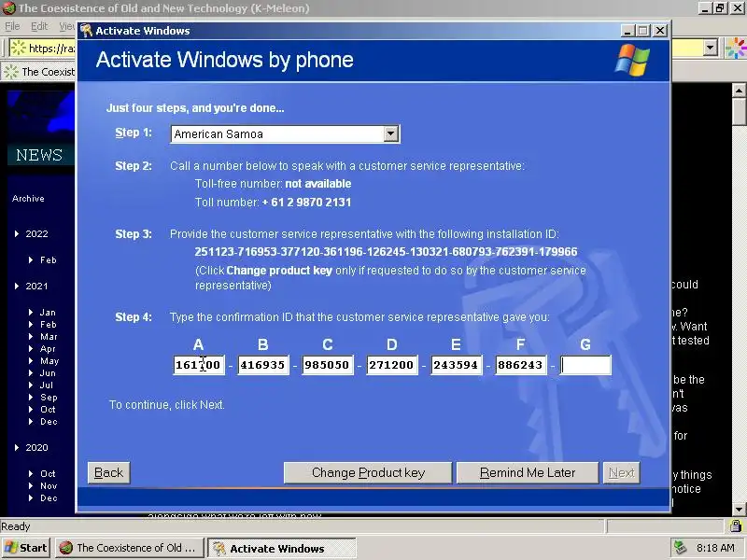The image size is (747, 560).
Task: Click the browser scrollbar up arrow
Action: coord(739,90)
